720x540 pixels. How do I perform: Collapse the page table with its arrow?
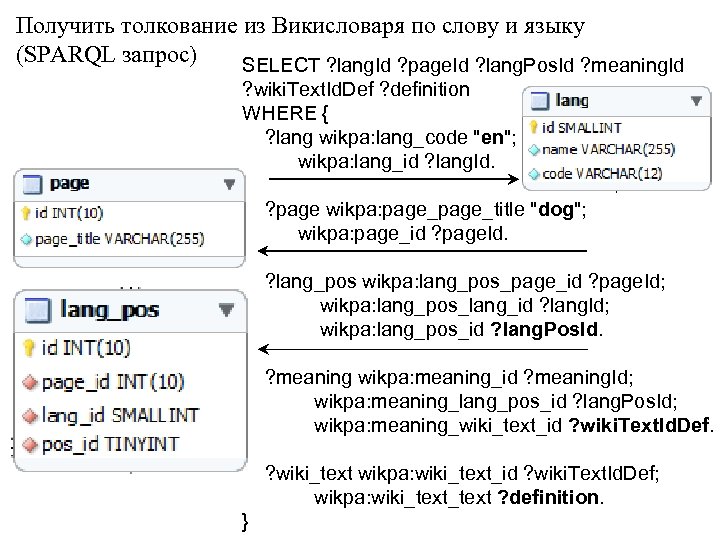pos(229,185)
